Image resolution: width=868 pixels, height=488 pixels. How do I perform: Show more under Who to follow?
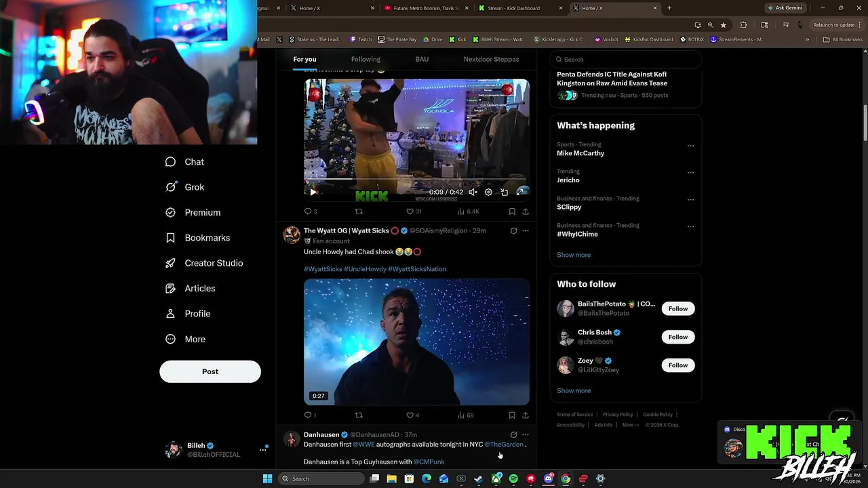(x=574, y=390)
